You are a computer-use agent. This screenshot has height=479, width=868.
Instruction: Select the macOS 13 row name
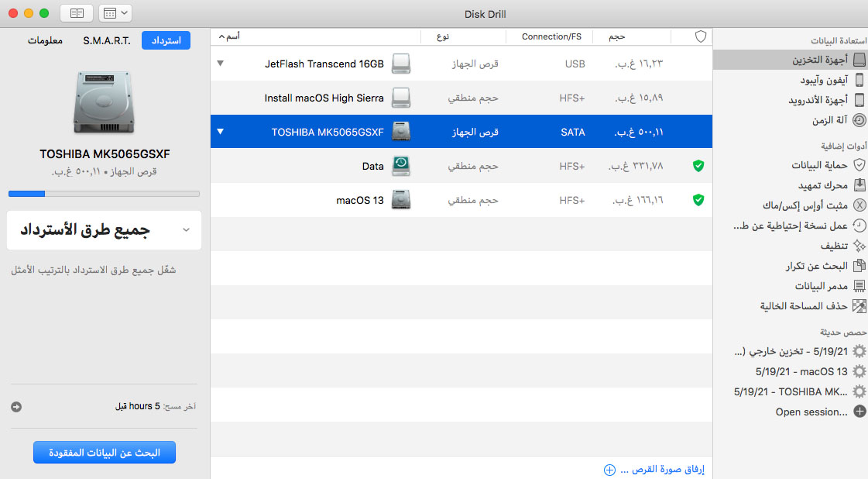tap(360, 200)
